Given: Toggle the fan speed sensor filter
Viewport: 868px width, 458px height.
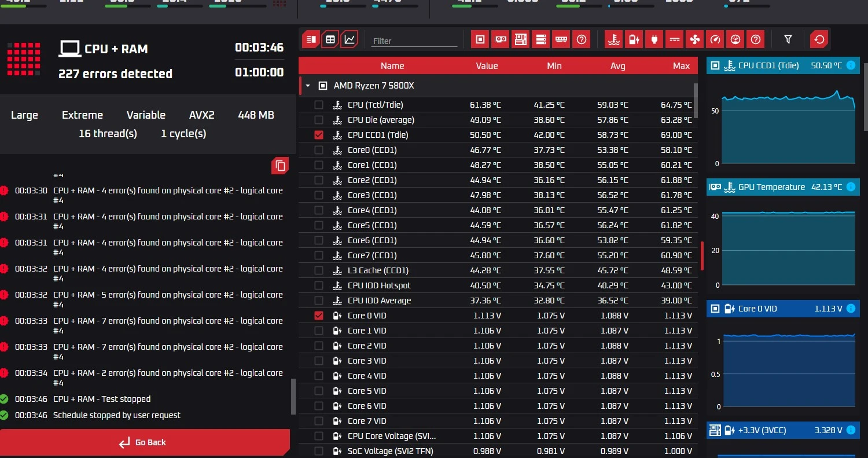Looking at the screenshot, I should (x=694, y=39).
